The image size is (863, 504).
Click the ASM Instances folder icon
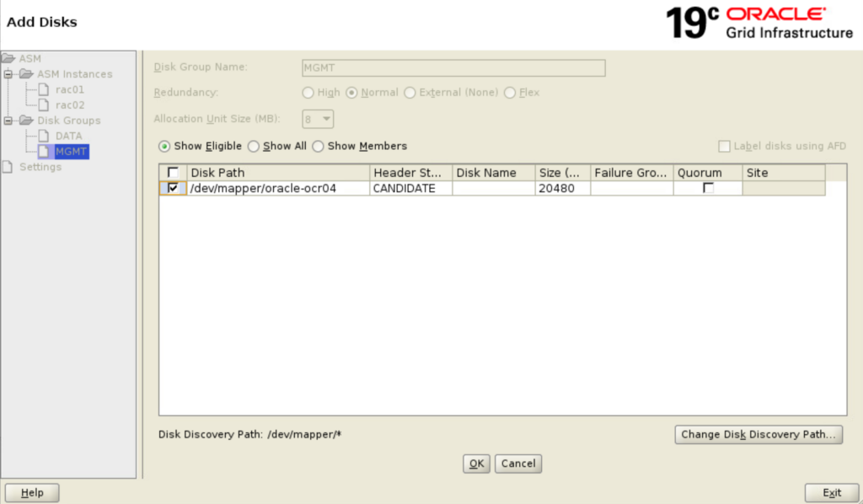point(26,74)
